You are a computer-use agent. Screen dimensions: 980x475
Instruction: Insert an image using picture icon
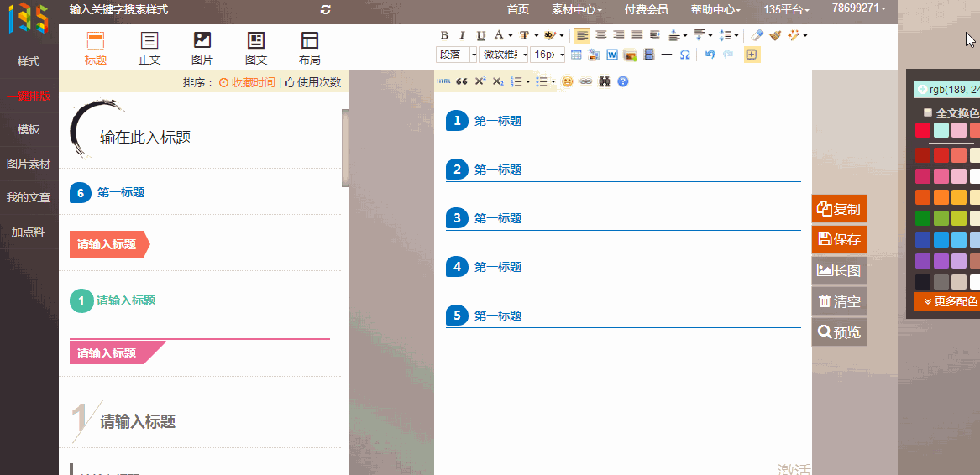631,55
